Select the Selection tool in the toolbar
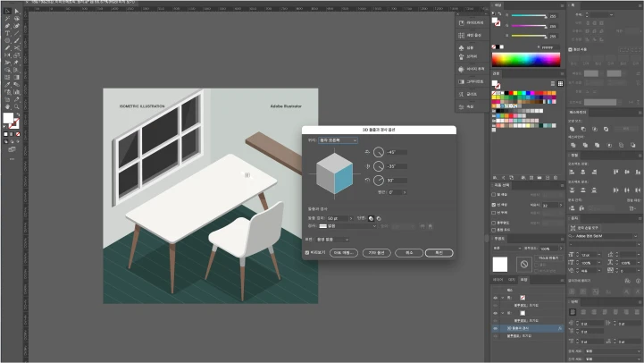The width and height of the screenshot is (644, 363). (x=7, y=11)
